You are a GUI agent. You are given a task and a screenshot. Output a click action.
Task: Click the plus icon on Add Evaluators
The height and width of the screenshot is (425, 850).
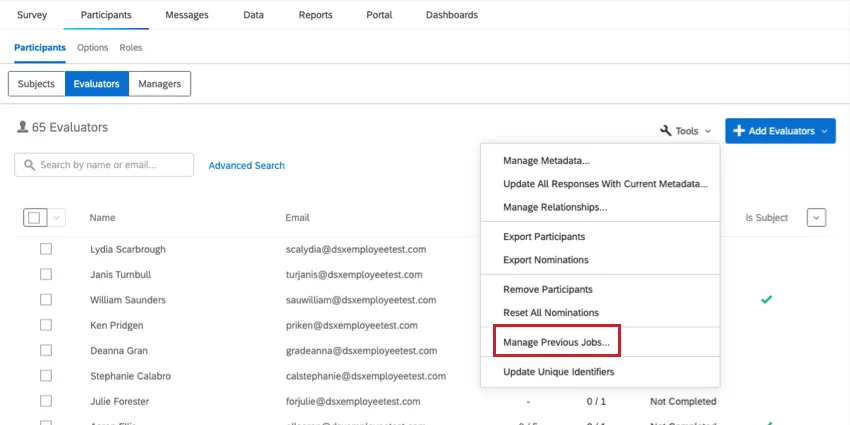(x=739, y=131)
